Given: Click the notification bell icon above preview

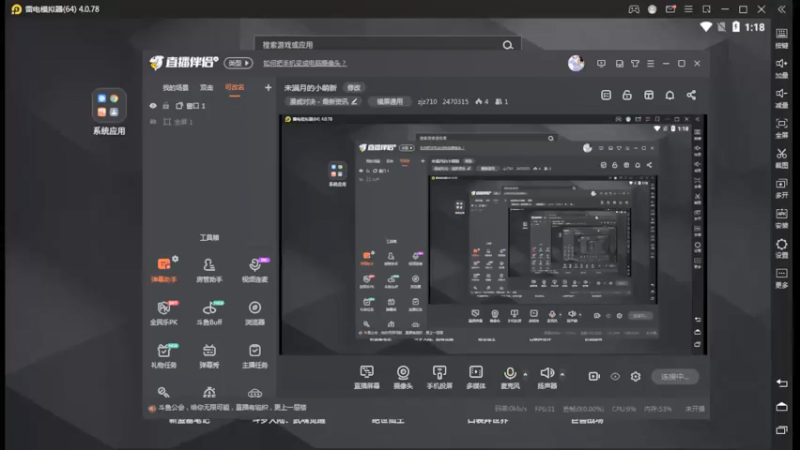Looking at the screenshot, I should (670, 95).
